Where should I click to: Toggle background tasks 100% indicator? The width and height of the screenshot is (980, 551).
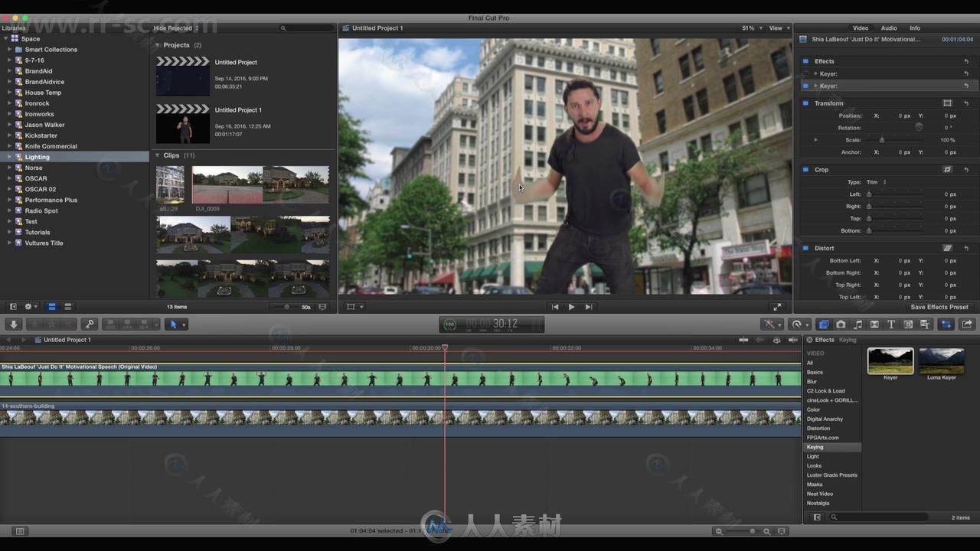pyautogui.click(x=449, y=324)
